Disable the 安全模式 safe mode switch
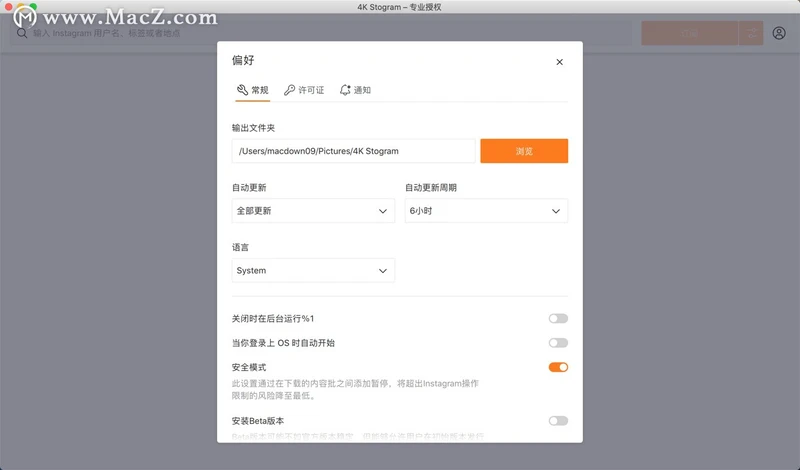The image size is (800, 470). (558, 367)
